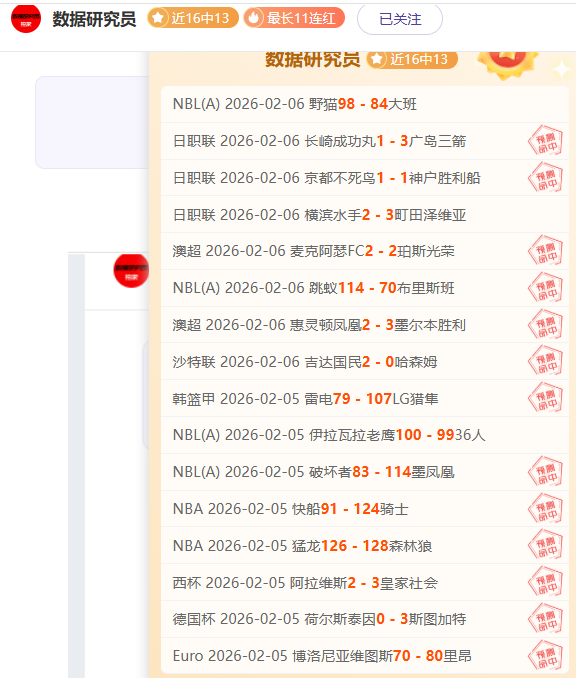Select row 京都不死鸟1 - 1神户胜利船
576x678 pixels.
pos(365,178)
